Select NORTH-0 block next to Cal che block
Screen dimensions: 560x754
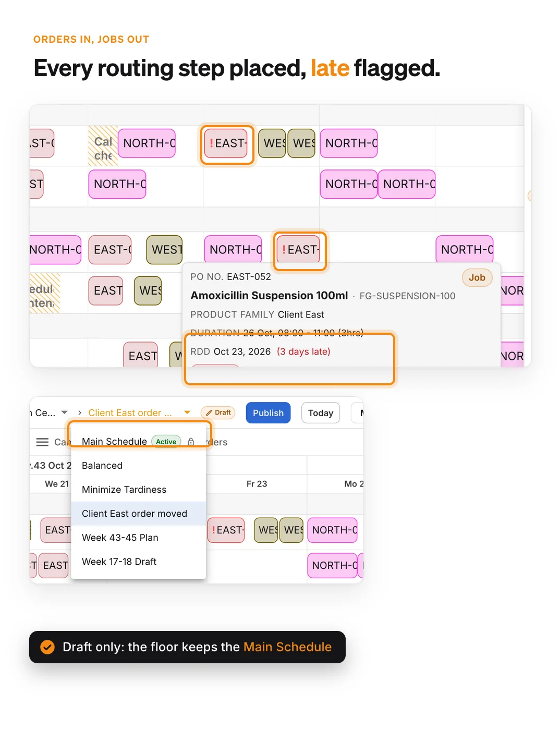pos(147,143)
